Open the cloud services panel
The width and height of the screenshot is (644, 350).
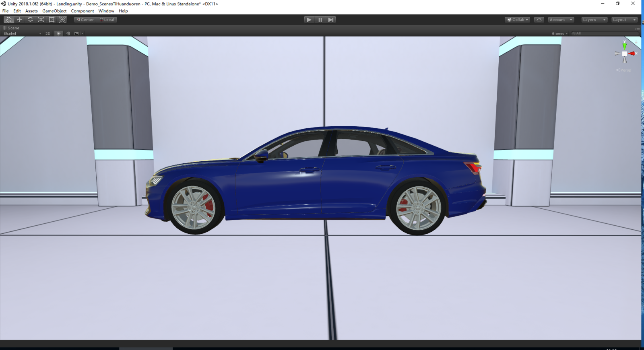tap(539, 20)
